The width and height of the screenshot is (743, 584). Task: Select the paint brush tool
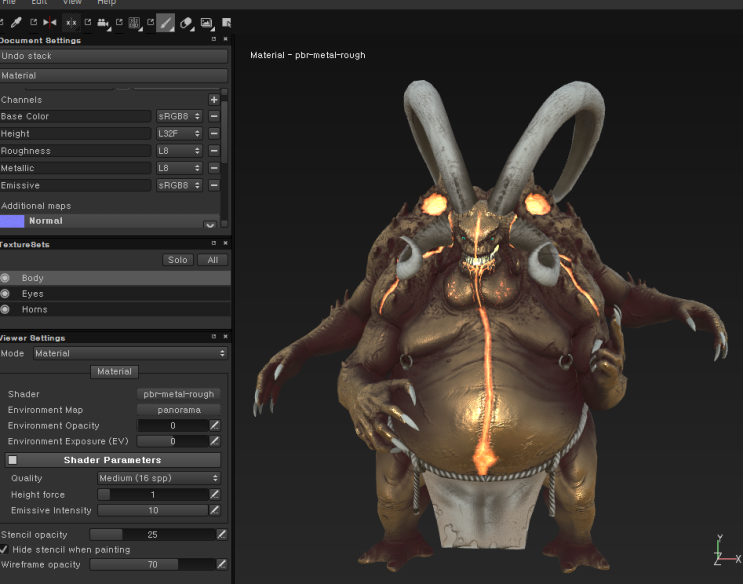pyautogui.click(x=165, y=23)
